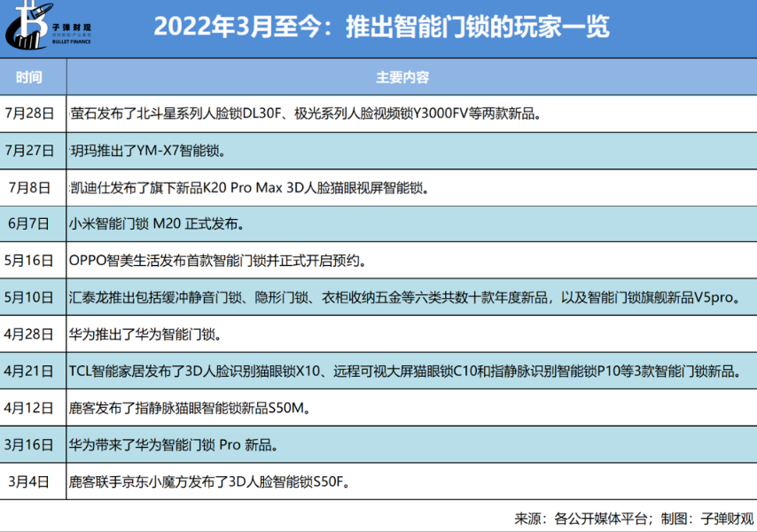
Task: Select the 6月7日 date cell
Action: tap(29, 224)
